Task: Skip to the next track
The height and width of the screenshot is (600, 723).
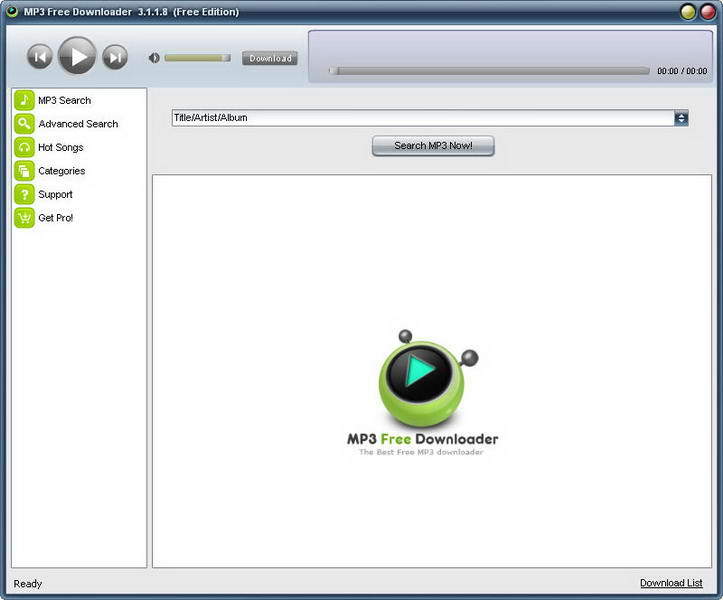Action: coord(115,57)
